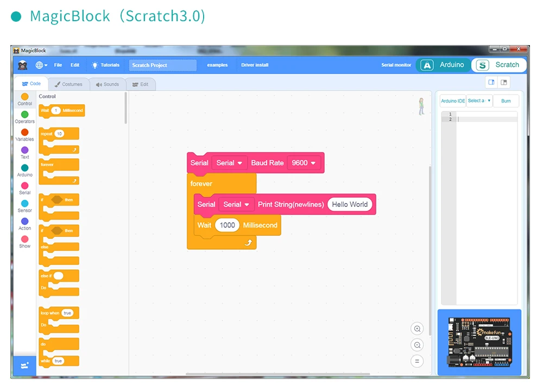This screenshot has height=392, width=543.
Task: Pick the forever palette block
Action: [59, 172]
